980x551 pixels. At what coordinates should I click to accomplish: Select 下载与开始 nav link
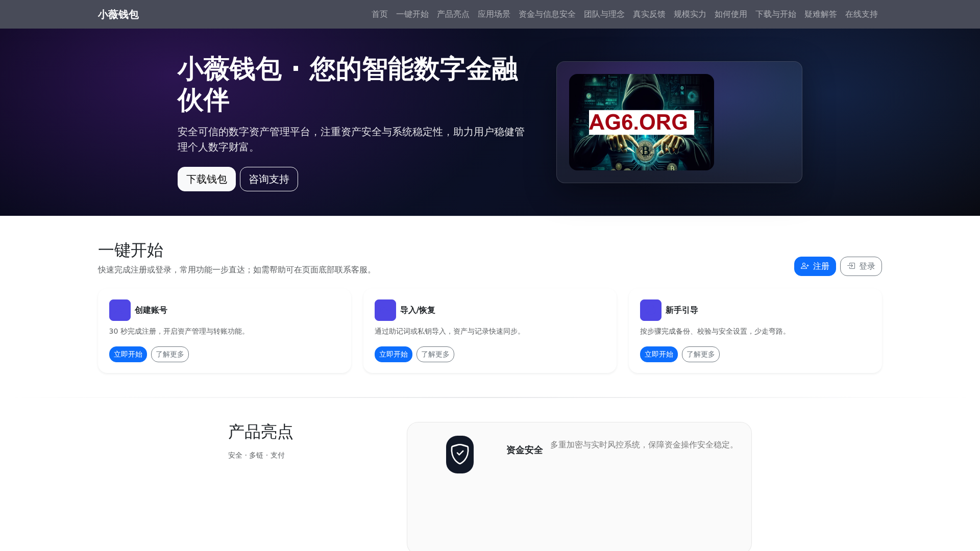click(775, 14)
